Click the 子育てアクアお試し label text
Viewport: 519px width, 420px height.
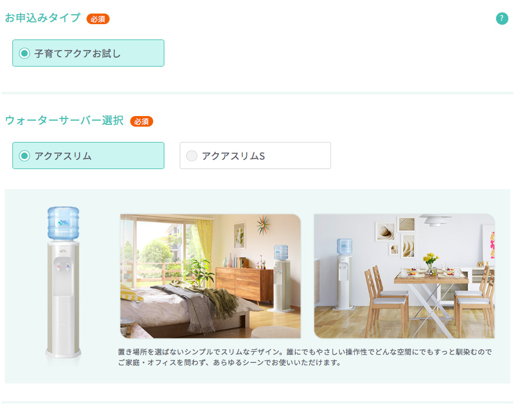click(77, 54)
